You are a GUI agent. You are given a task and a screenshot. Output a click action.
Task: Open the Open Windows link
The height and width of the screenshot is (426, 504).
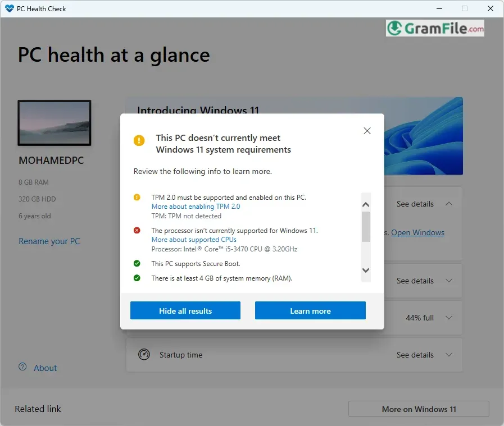pos(417,232)
